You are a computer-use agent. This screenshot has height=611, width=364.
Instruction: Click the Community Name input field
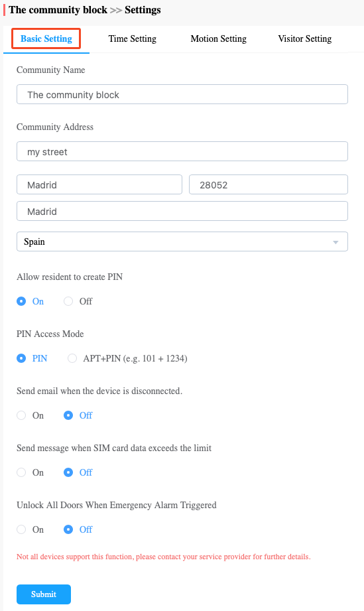click(x=182, y=94)
